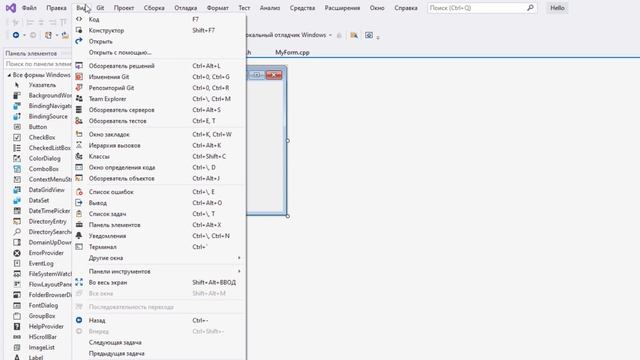The height and width of the screenshot is (360, 640).
Task: Click the Error List icon (Список ошибок)
Action: pyautogui.click(x=79, y=191)
